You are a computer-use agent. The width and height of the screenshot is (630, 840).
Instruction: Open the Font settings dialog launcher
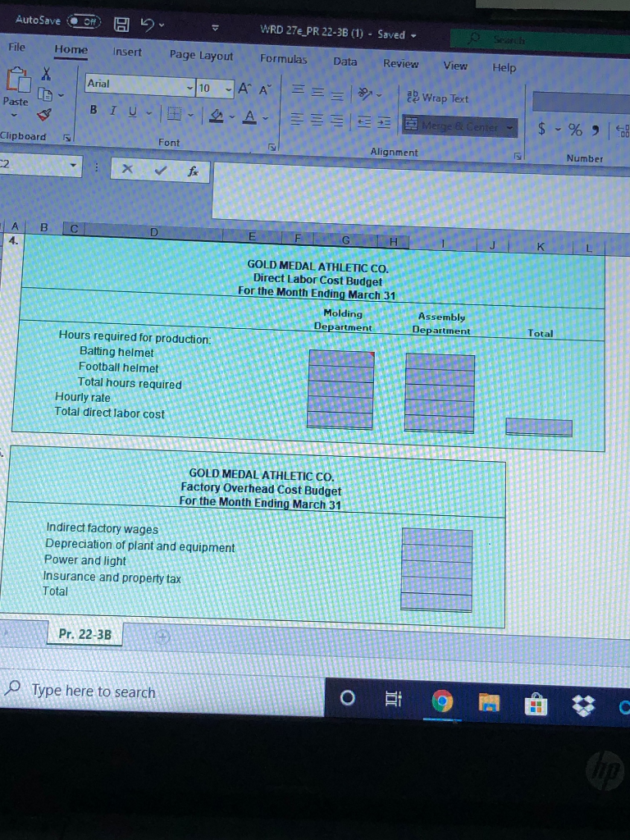coord(272,146)
